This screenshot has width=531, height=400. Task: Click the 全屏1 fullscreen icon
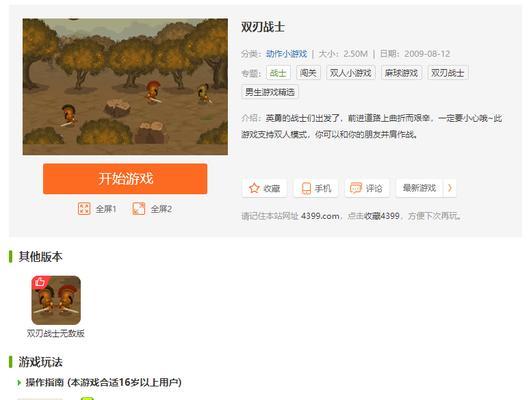coord(84,209)
